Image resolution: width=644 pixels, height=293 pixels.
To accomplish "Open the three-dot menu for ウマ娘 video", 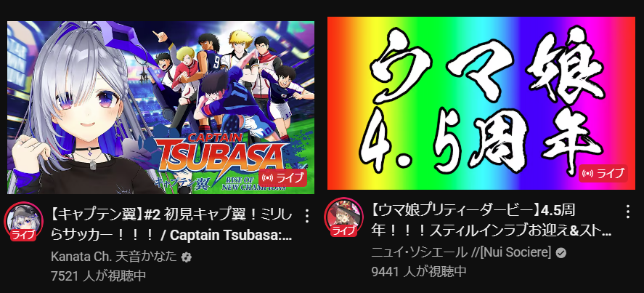I will pos(627,211).
